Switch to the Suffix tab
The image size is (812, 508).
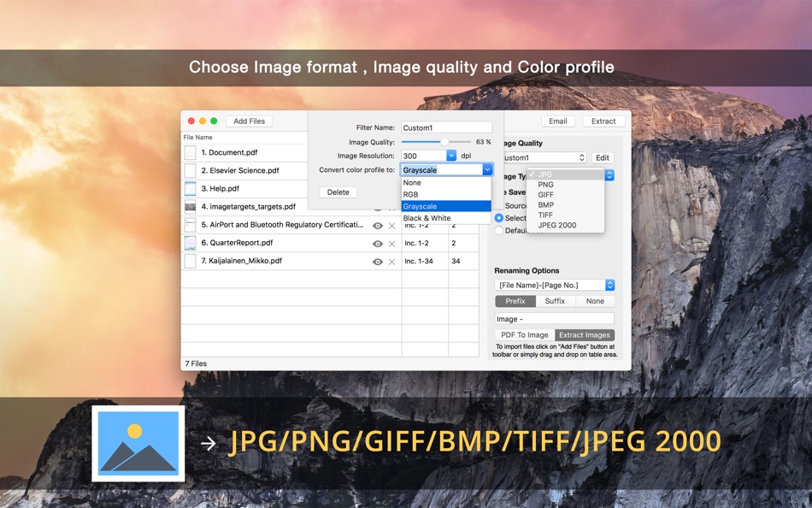click(555, 301)
